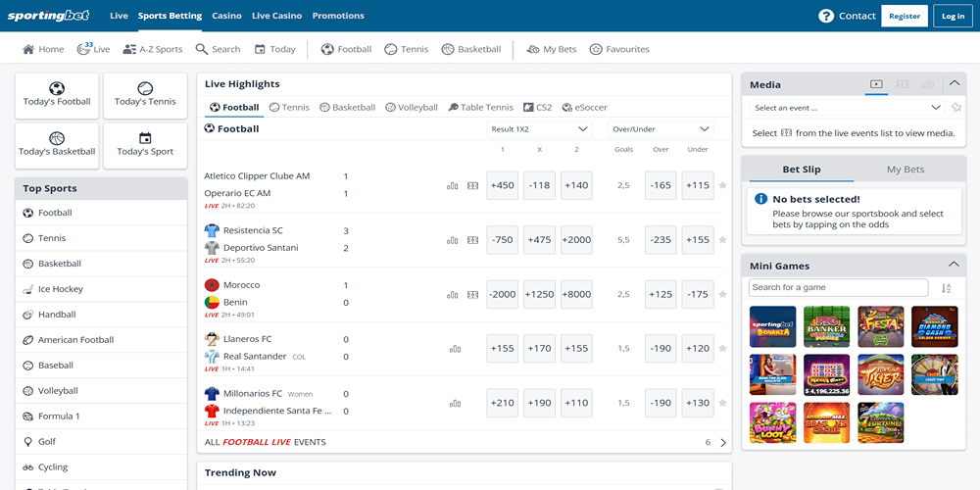The image size is (980, 490).
Task: Open the Contact help icon
Action: (x=826, y=17)
